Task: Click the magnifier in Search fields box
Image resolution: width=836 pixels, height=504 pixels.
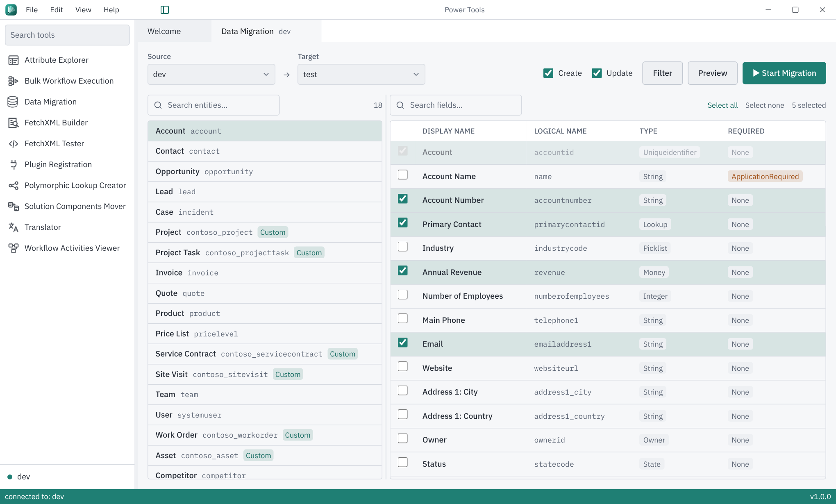Action: click(400, 105)
